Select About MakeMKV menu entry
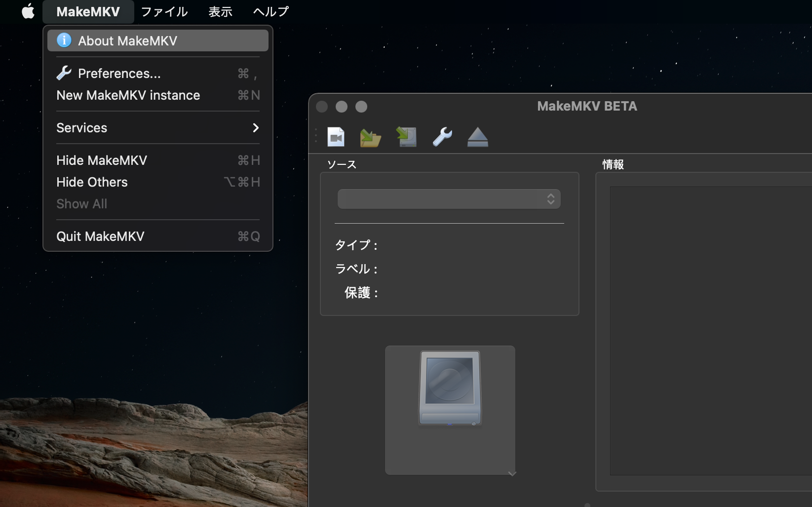Image resolution: width=812 pixels, height=507 pixels. point(158,40)
